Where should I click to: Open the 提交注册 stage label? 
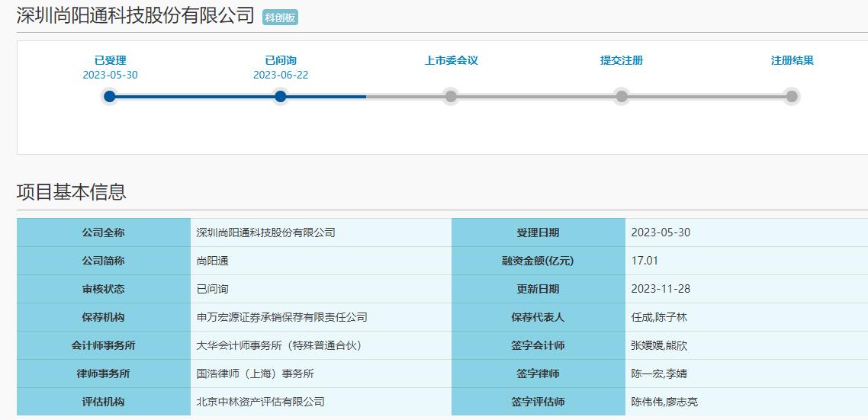click(x=622, y=61)
